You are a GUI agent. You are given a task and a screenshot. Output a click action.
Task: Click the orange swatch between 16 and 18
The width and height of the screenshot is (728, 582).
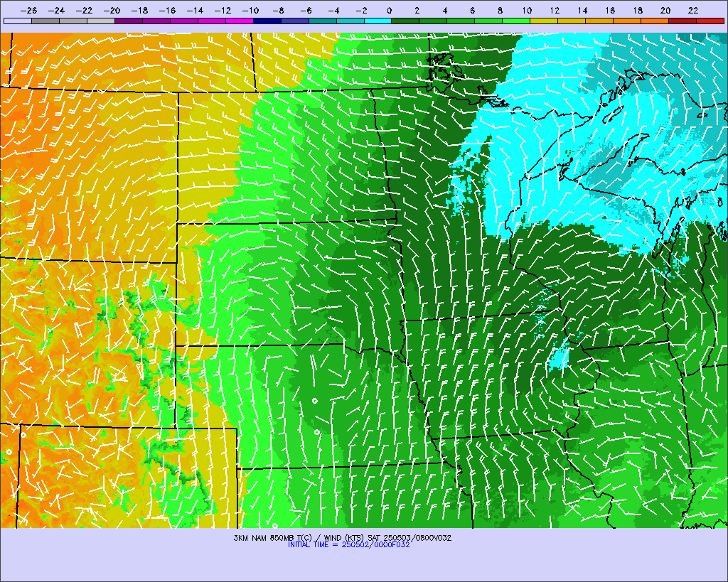tap(627, 21)
